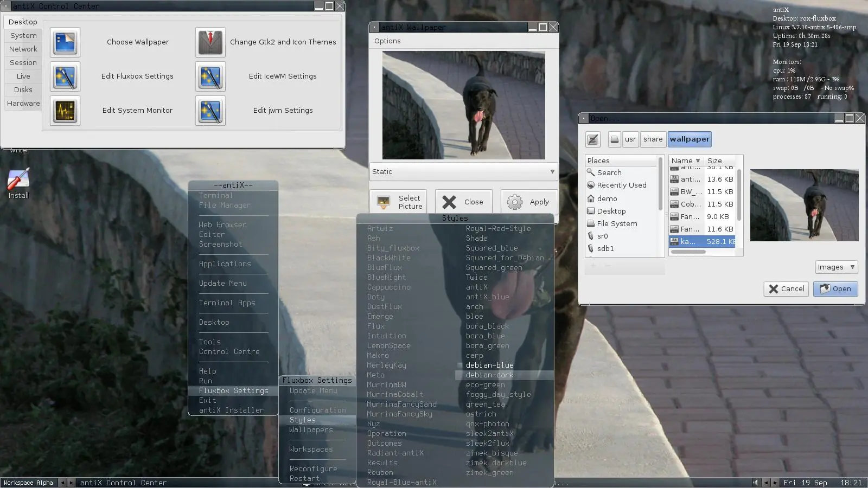Image resolution: width=868 pixels, height=488 pixels.
Task: Open Edit jwm Settings icon
Action: (x=210, y=111)
